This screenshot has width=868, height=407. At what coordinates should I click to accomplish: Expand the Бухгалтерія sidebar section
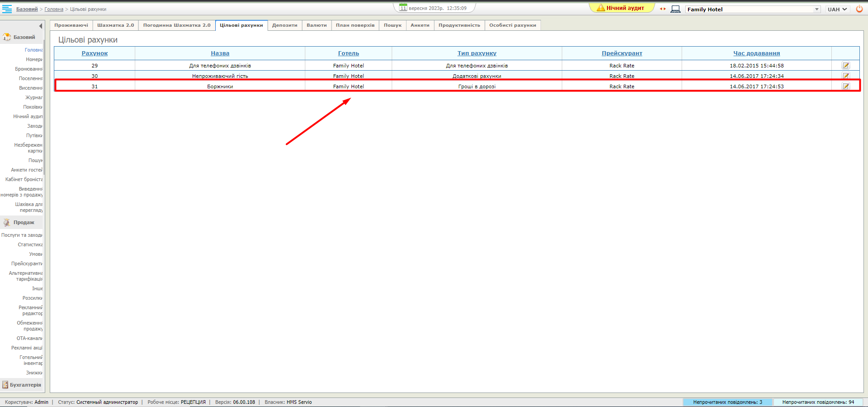click(25, 385)
